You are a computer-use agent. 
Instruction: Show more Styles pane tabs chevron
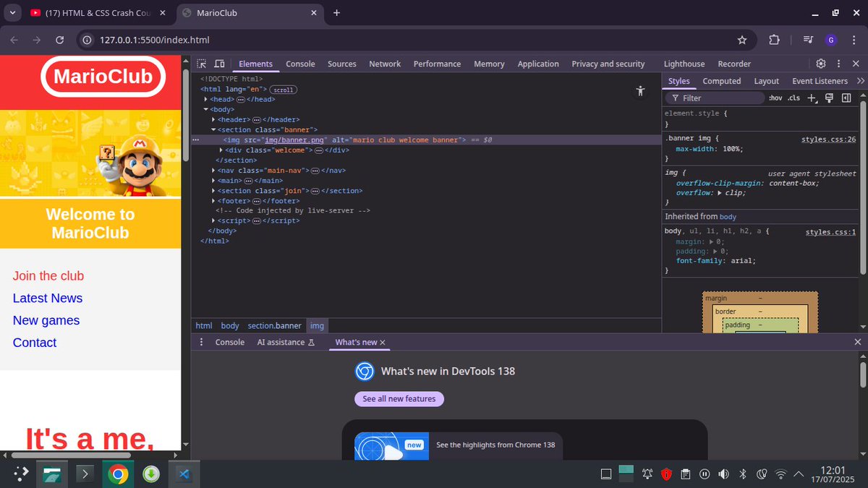(x=861, y=81)
